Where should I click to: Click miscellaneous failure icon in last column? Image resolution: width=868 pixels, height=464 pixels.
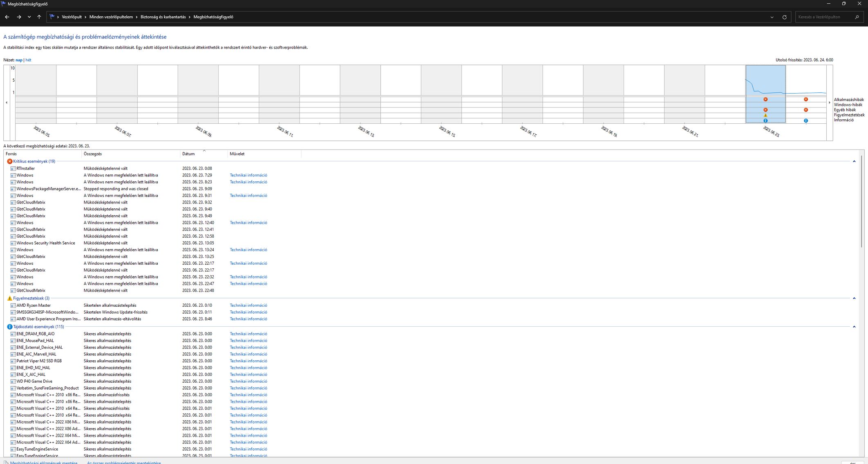pyautogui.click(x=805, y=110)
